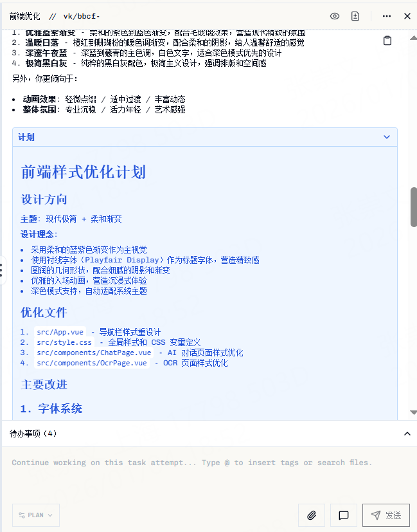Click src/style.css file reference
The height and width of the screenshot is (532, 417).
64,342
